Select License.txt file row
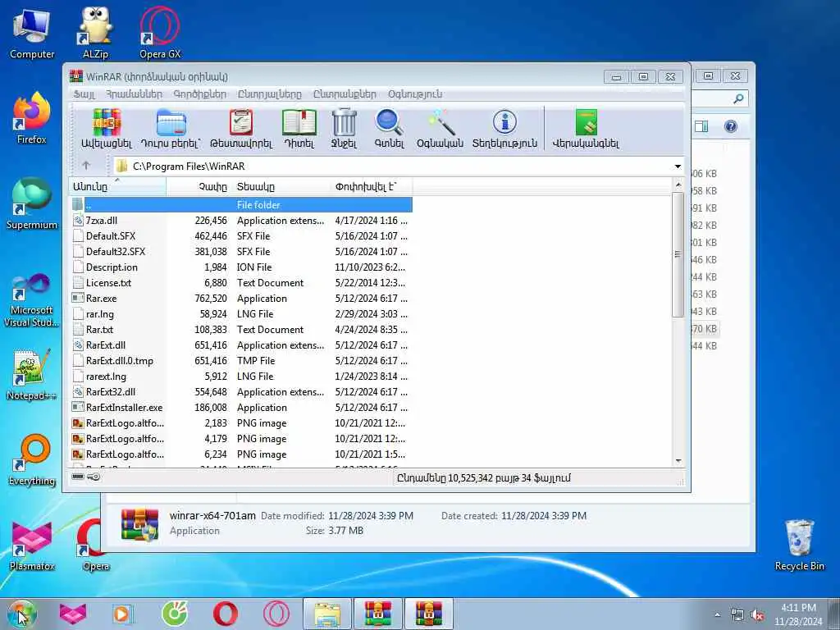 coord(241,282)
